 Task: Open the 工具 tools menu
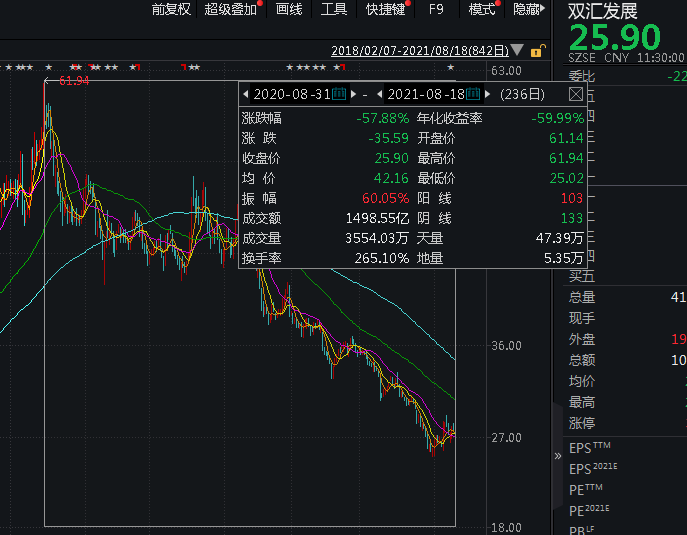click(x=334, y=9)
